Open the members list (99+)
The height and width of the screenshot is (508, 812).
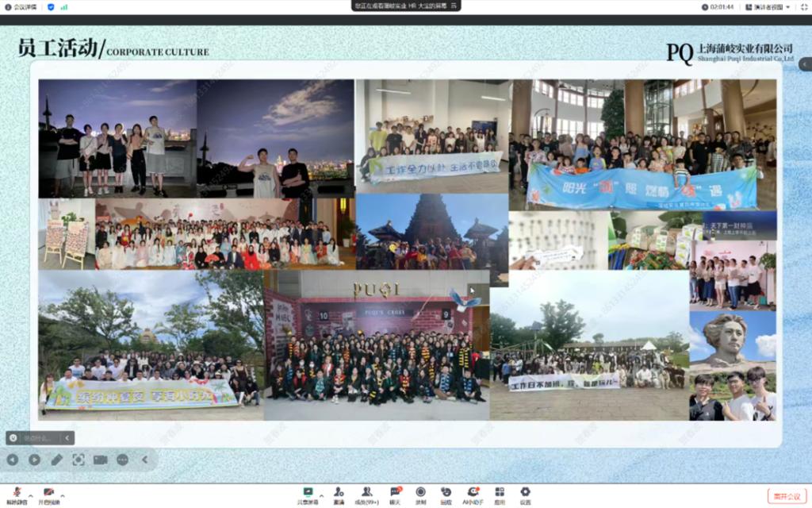(x=366, y=493)
